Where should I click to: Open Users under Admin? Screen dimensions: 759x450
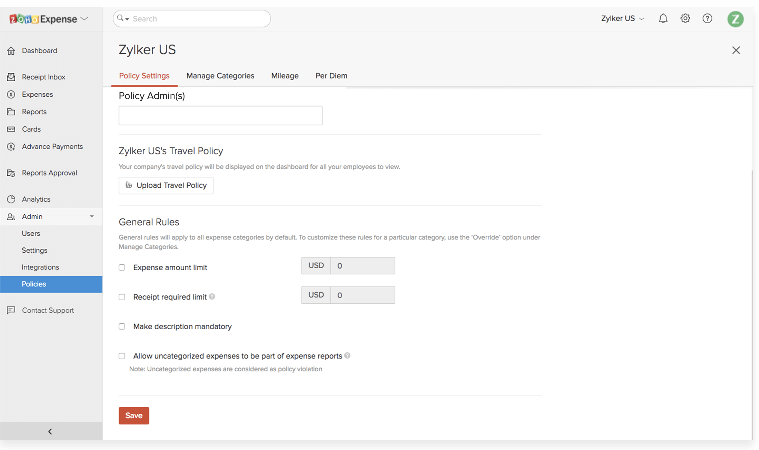tap(31, 233)
